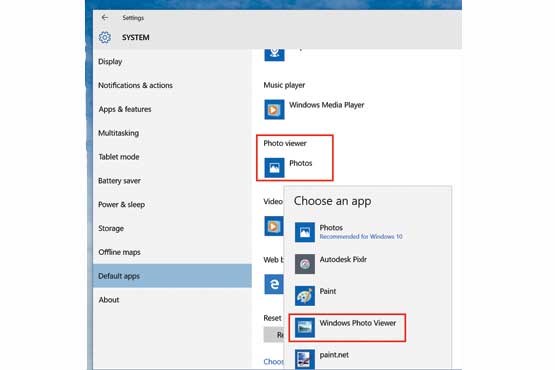Select Windows Photo Viewer as default
The width and height of the screenshot is (555, 370).
click(347, 328)
